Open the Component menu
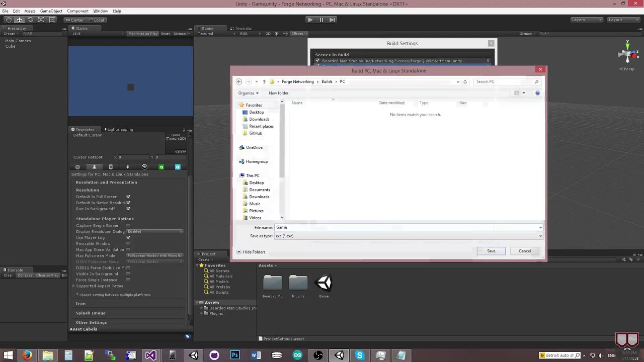 78,11
